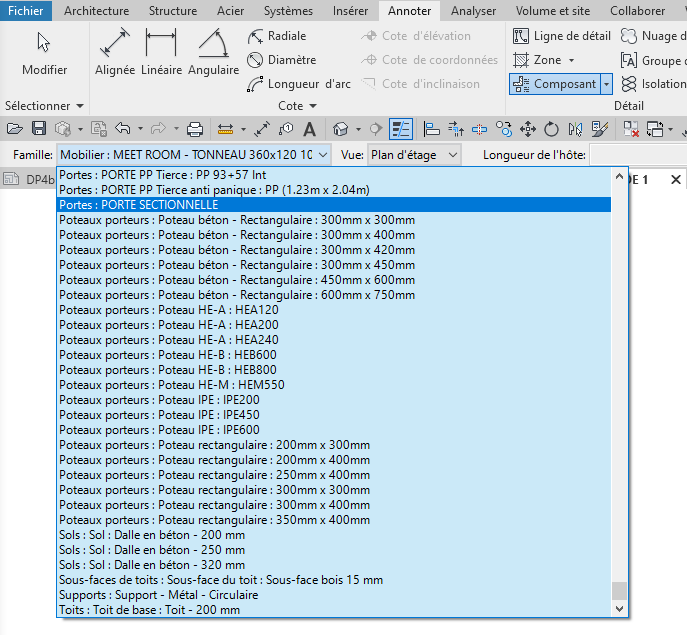Start the Diamètre dimension tool
The height and width of the screenshot is (635, 687).
(x=256, y=60)
